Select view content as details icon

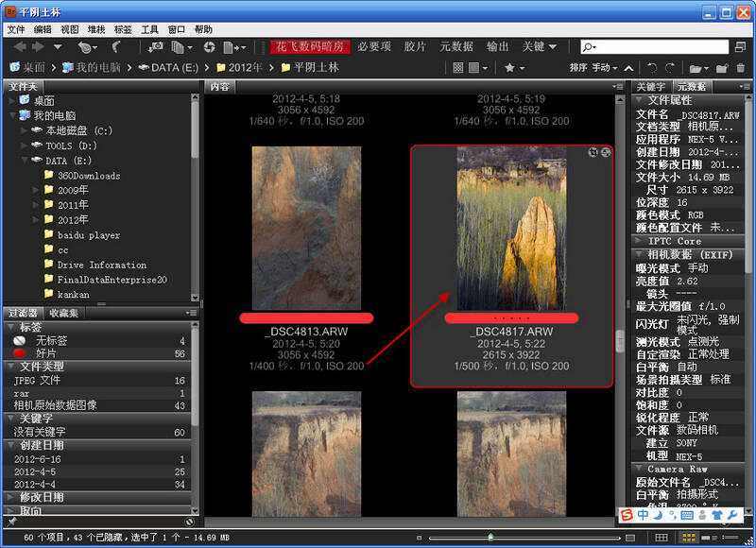click(708, 538)
